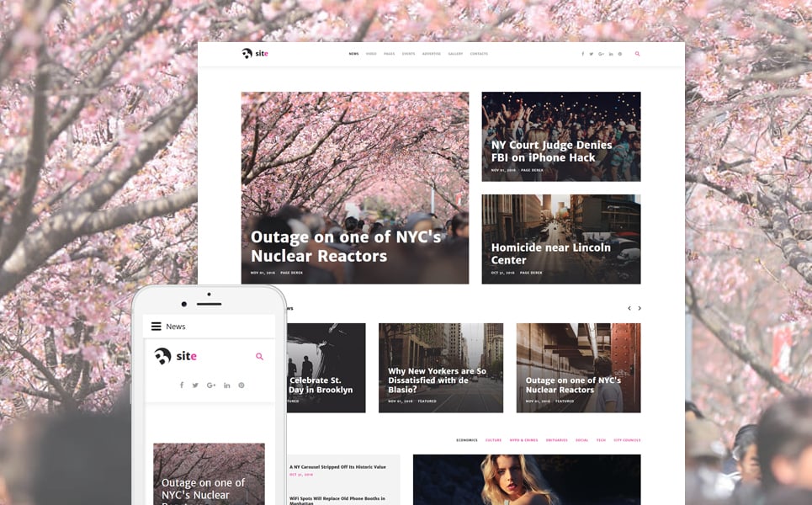This screenshot has height=505, width=812.
Task: Click LinkedIn icon in desktop header
Action: tap(611, 54)
